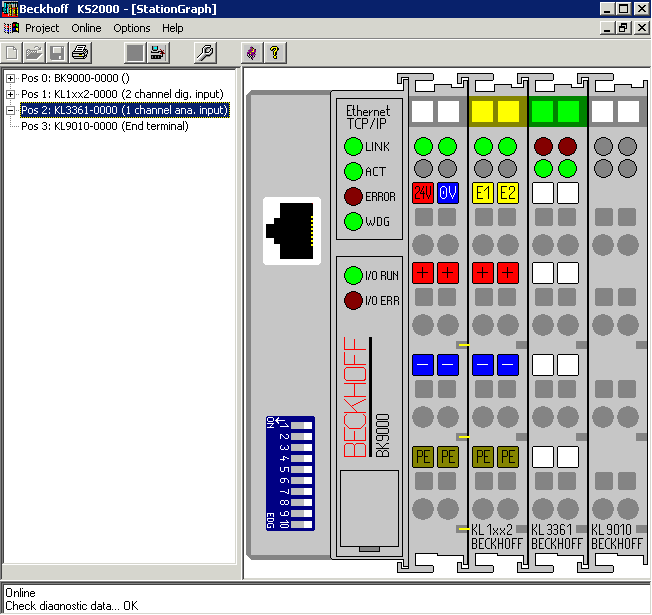
Task: Open the Project menu
Action: [x=42, y=28]
